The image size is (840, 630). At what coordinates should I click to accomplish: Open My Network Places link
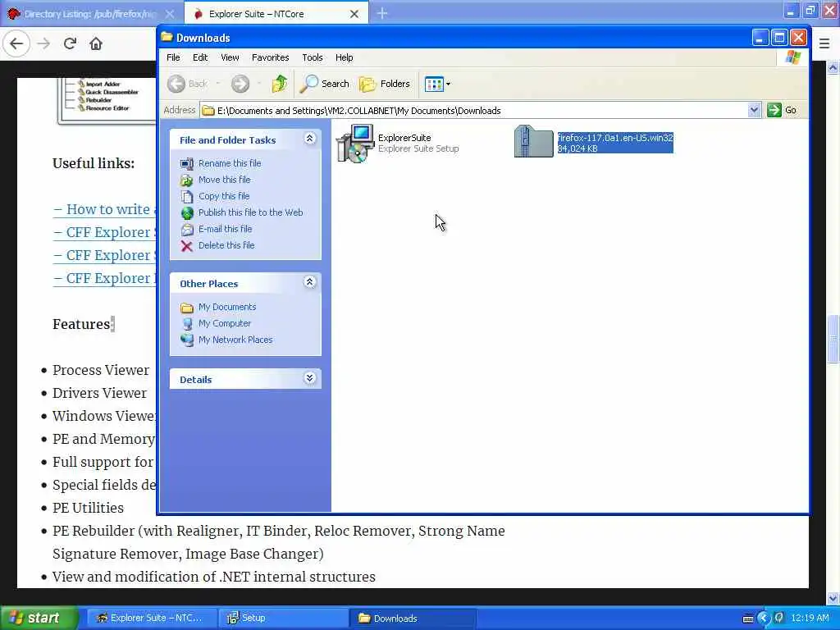coord(235,340)
